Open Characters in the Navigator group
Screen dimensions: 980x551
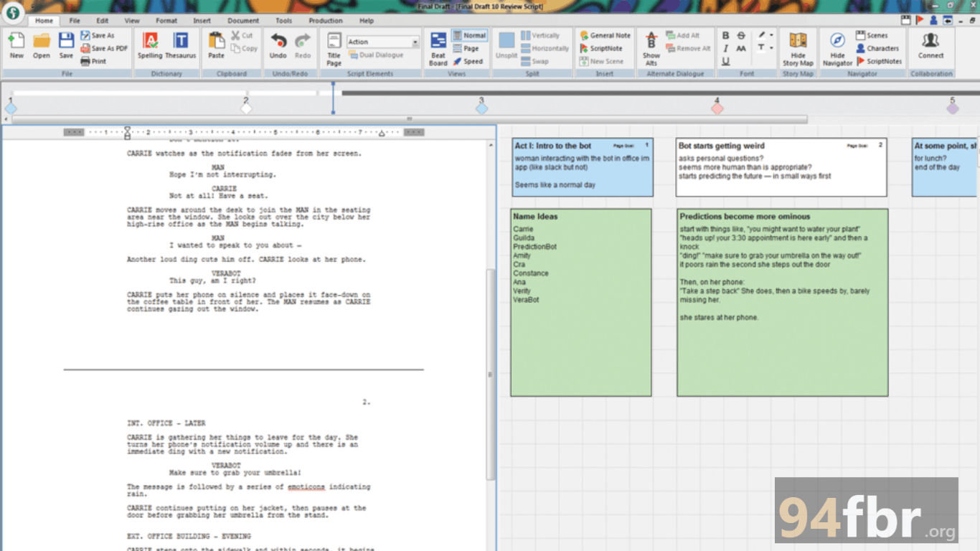(x=877, y=48)
